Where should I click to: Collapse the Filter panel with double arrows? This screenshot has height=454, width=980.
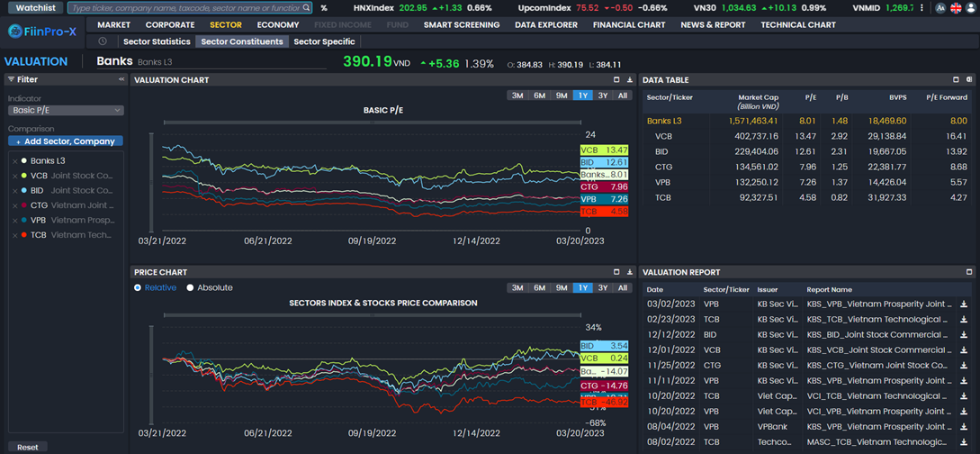pyautogui.click(x=121, y=80)
